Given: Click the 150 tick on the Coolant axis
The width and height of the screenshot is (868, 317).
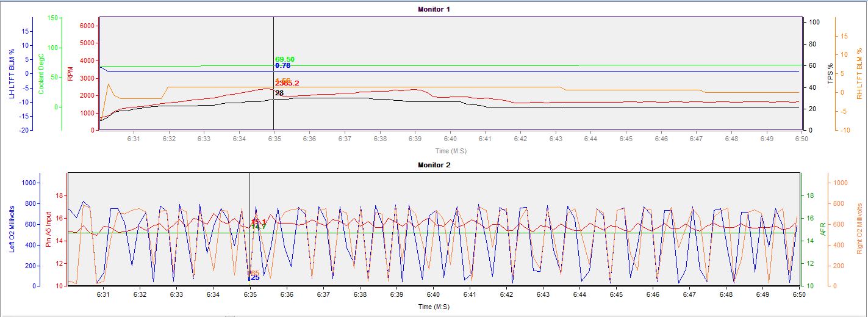Looking at the screenshot, I should coord(52,18).
